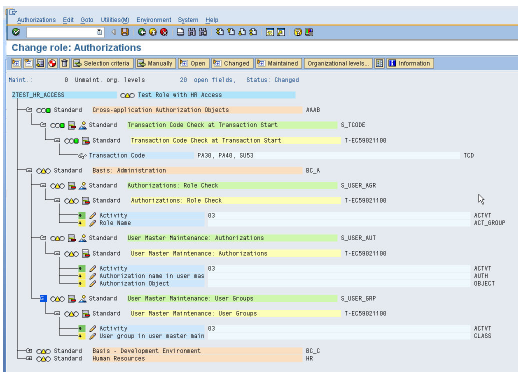Click the Last Page icon
This screenshot has width=526, height=375.
click(253, 32)
